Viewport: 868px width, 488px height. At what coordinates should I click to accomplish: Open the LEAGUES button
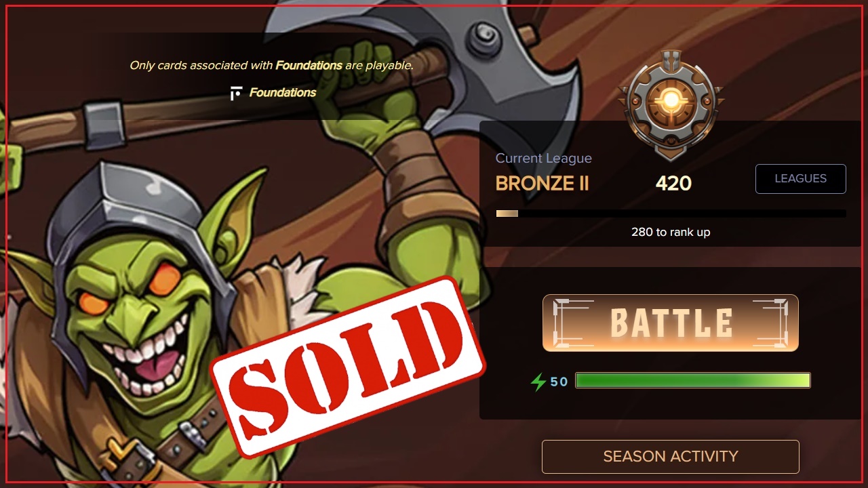coord(800,178)
